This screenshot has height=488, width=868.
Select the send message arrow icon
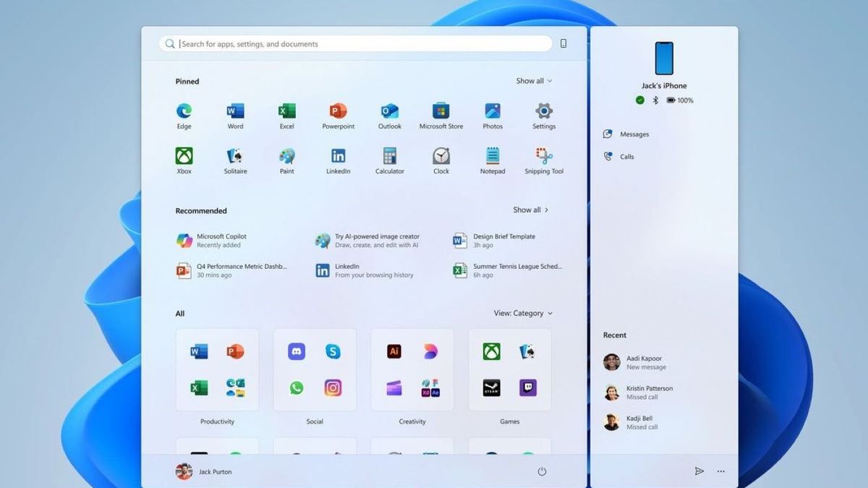[x=699, y=471]
